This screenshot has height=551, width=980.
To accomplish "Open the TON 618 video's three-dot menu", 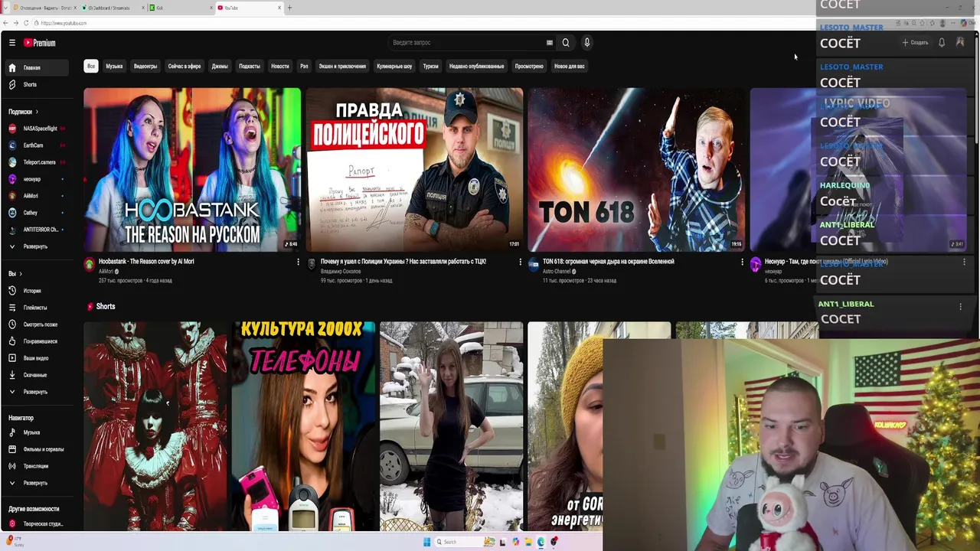I will (742, 262).
